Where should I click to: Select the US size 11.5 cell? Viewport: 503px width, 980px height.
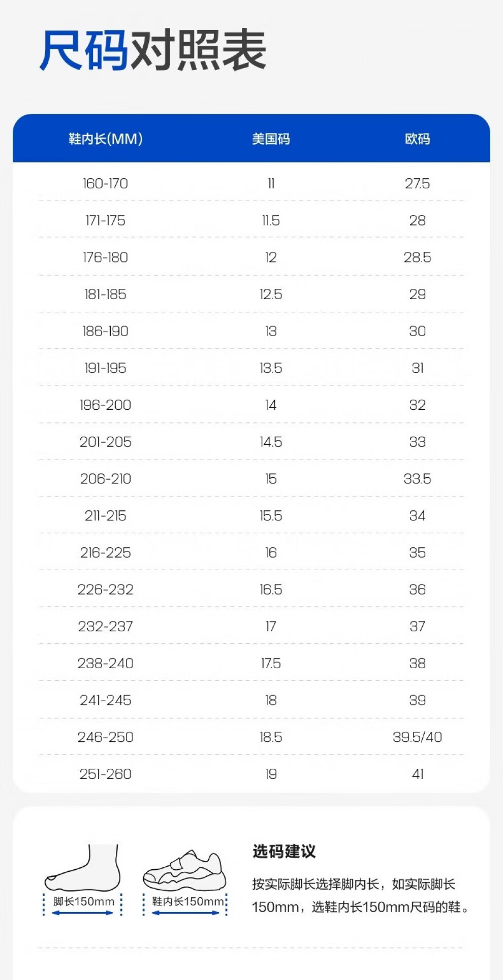(271, 220)
